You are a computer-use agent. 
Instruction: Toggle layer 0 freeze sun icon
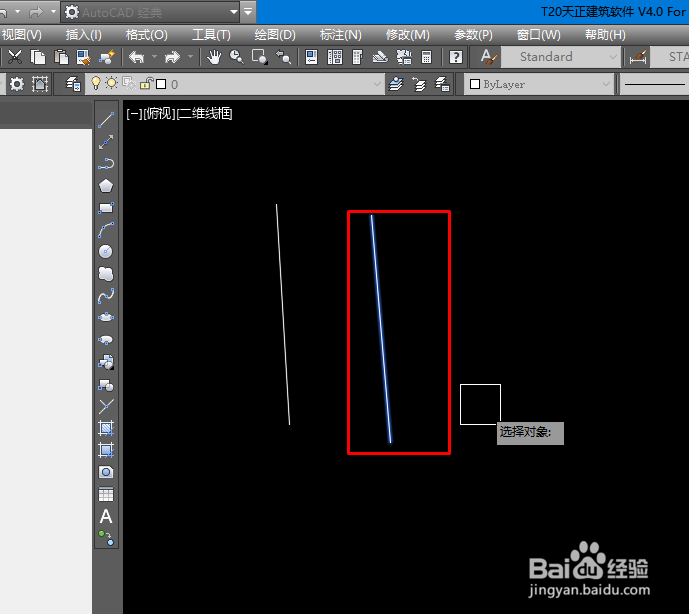pyautogui.click(x=112, y=83)
